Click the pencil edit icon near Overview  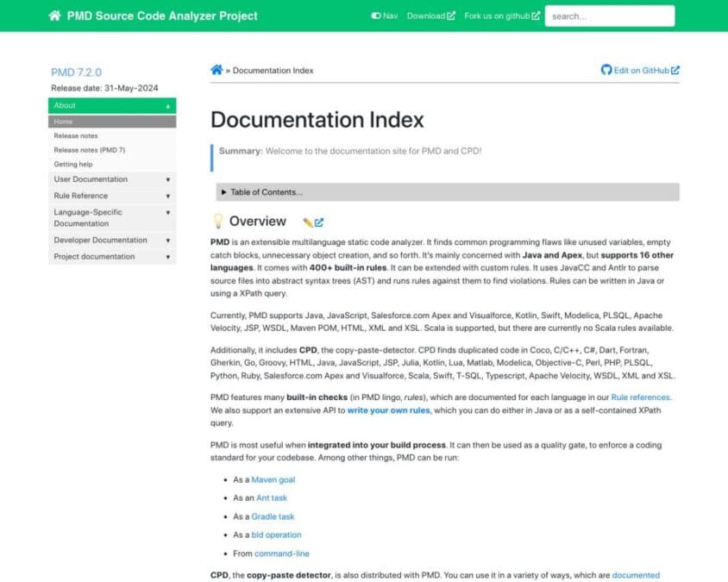tap(307, 222)
